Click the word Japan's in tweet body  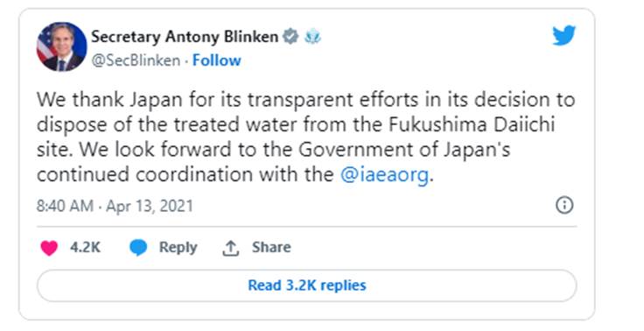[x=478, y=150]
